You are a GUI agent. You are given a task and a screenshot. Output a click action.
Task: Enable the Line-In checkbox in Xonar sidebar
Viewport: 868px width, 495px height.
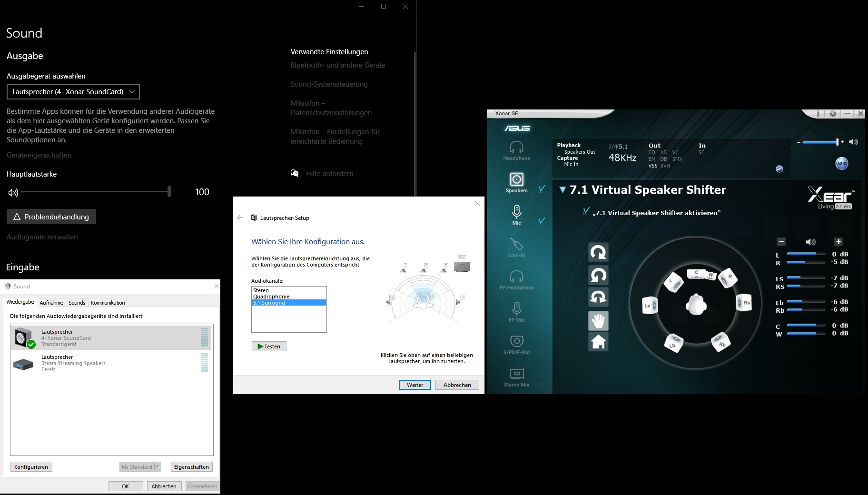point(541,256)
